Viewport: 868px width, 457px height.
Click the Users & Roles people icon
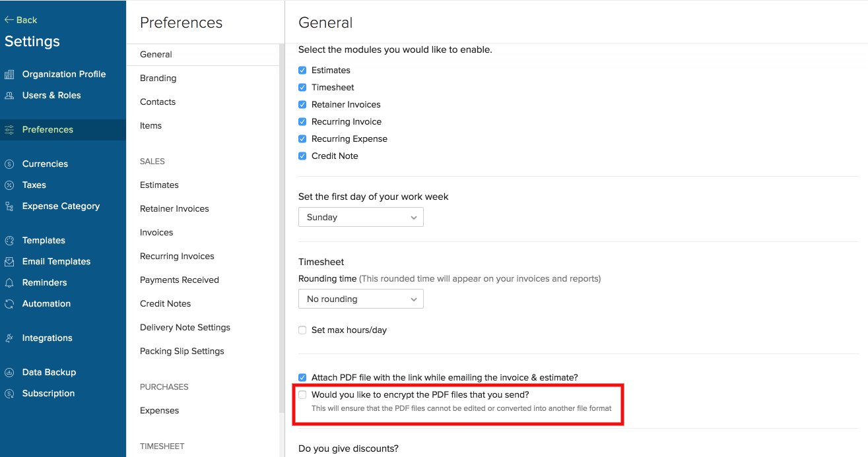click(x=9, y=96)
